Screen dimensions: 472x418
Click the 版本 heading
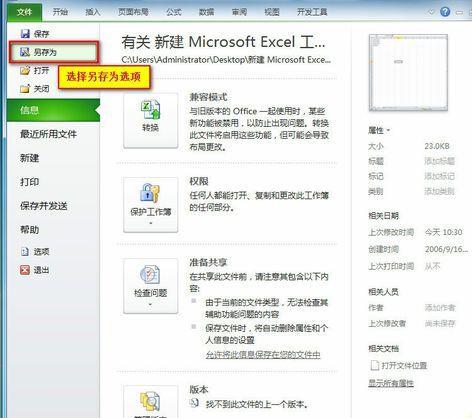(199, 390)
